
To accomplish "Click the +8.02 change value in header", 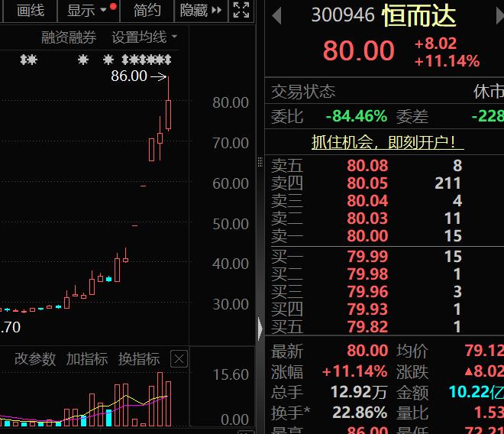I will pyautogui.click(x=436, y=44).
